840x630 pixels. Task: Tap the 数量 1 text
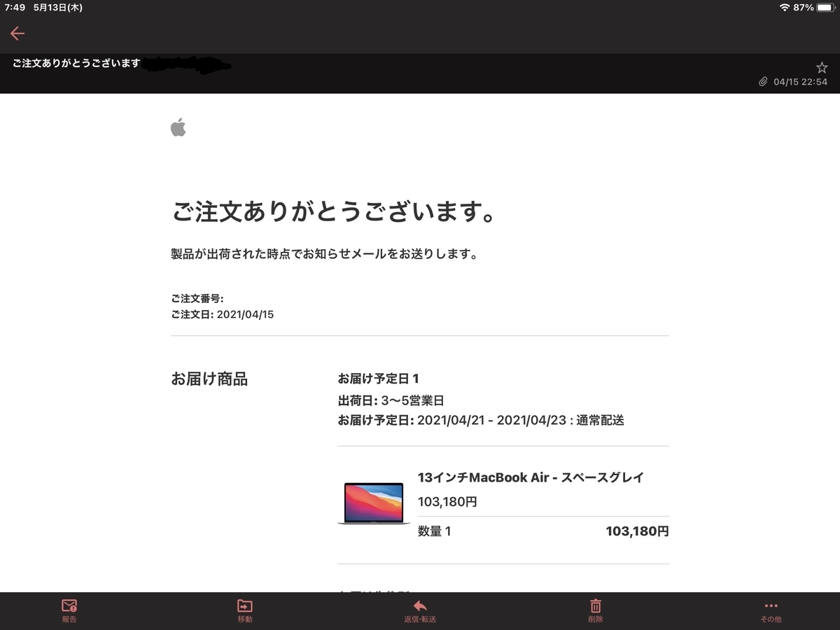(434, 531)
